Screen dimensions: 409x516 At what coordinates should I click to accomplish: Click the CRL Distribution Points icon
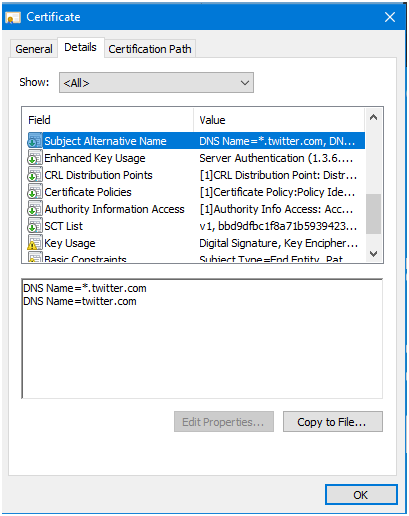[35, 175]
